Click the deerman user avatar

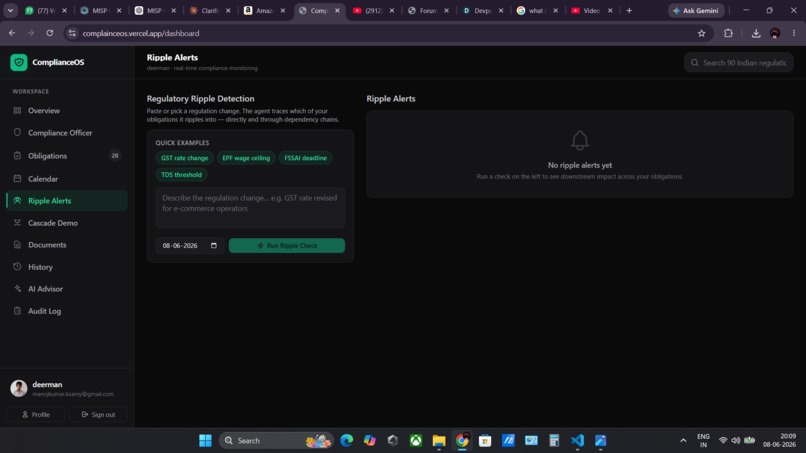click(x=19, y=388)
